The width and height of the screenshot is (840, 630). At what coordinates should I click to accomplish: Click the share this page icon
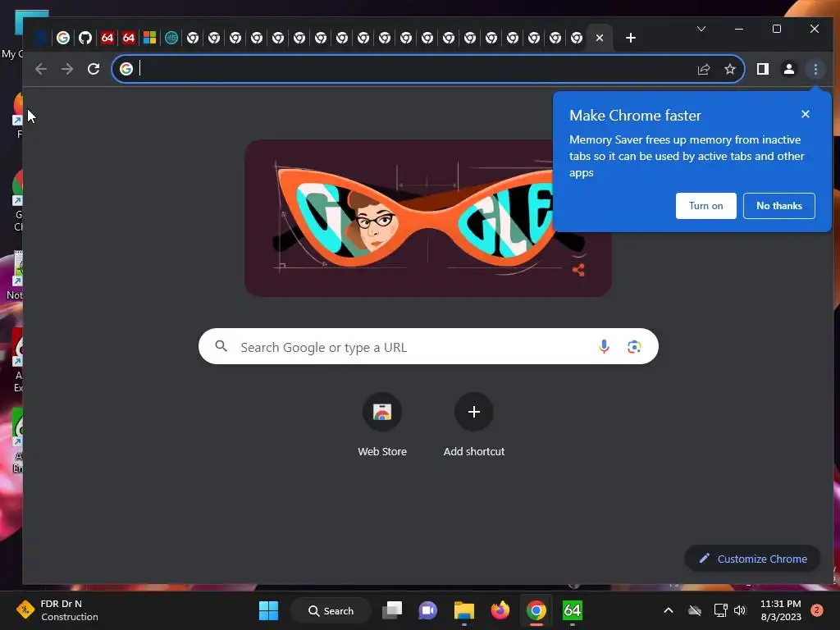[703, 69]
